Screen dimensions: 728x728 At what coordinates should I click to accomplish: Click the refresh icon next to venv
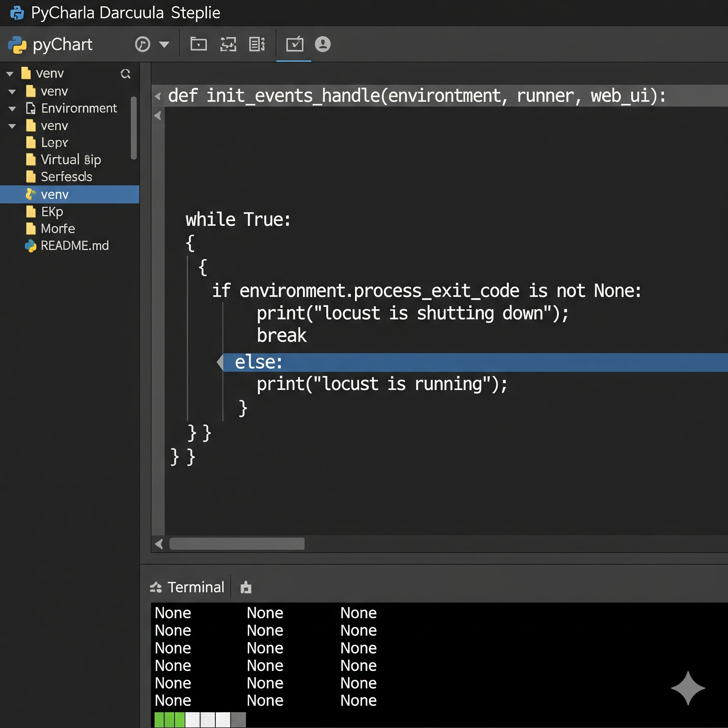125,74
